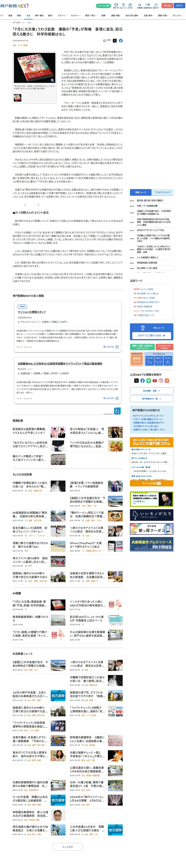Click the 求人ボックス sponsor logo
This screenshot has height=868, width=186.
(117, 411)
